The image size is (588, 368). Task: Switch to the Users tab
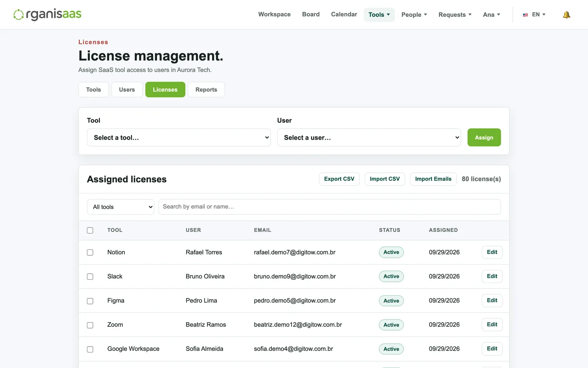click(x=127, y=90)
